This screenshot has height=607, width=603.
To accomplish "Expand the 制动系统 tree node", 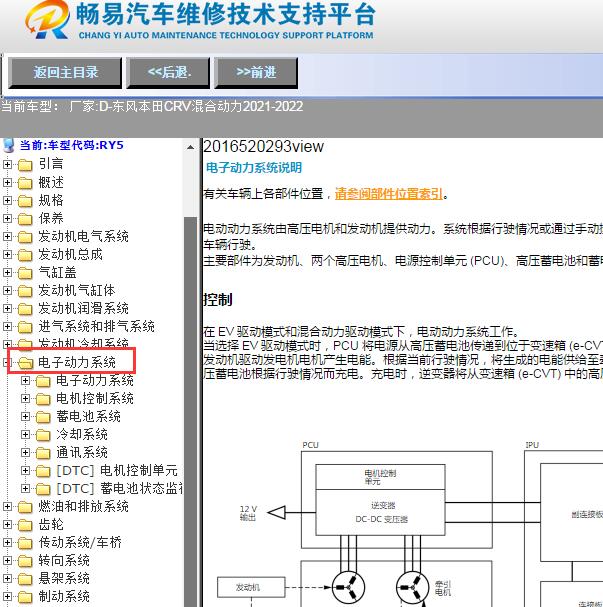I will 7,597.
